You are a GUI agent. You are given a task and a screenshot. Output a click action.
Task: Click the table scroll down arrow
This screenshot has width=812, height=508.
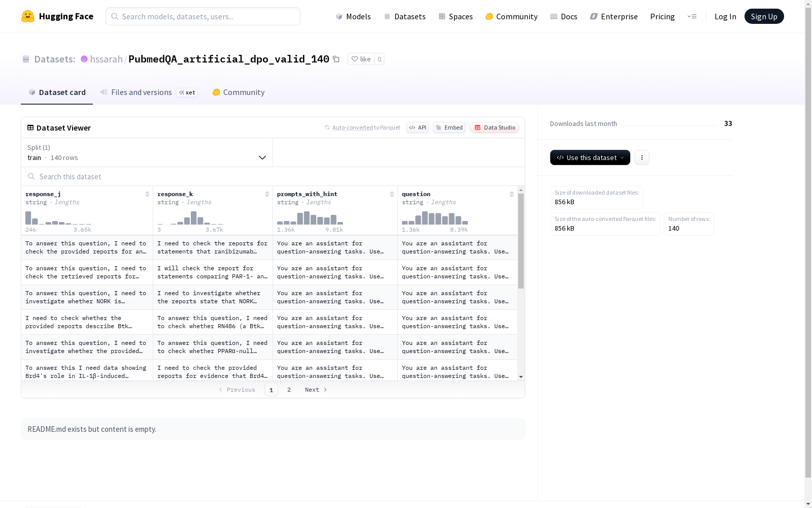click(x=521, y=377)
